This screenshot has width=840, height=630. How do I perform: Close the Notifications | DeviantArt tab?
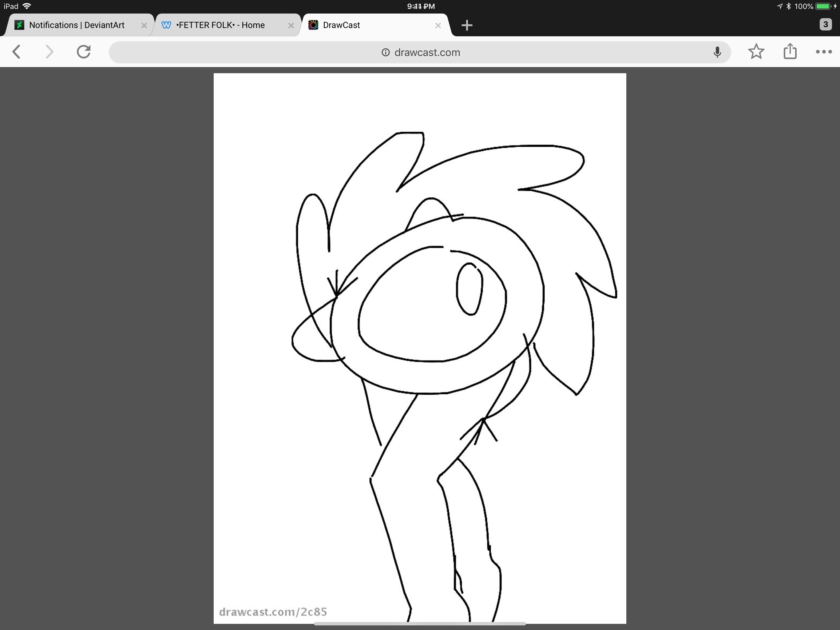click(144, 26)
